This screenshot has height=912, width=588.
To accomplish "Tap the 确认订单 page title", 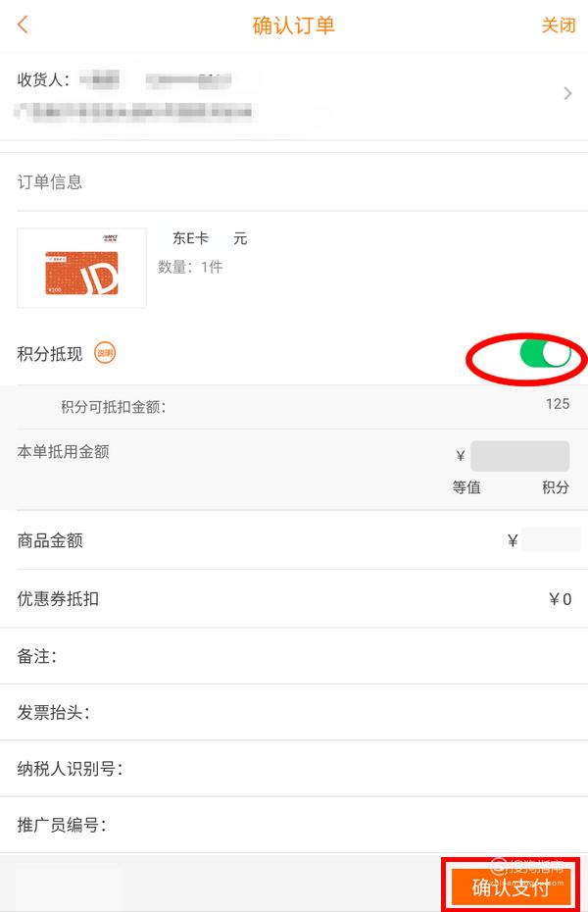I will pos(293,25).
